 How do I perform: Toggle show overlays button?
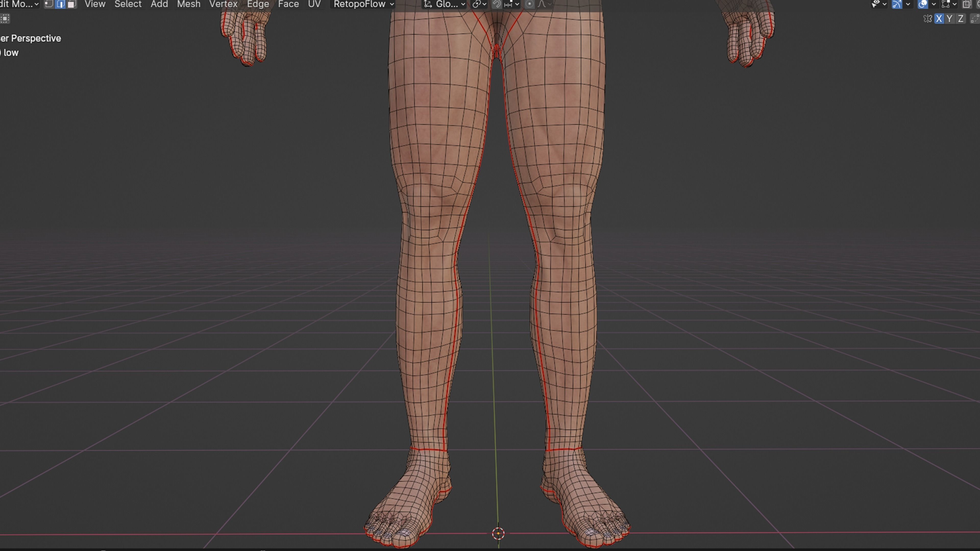[x=923, y=4]
